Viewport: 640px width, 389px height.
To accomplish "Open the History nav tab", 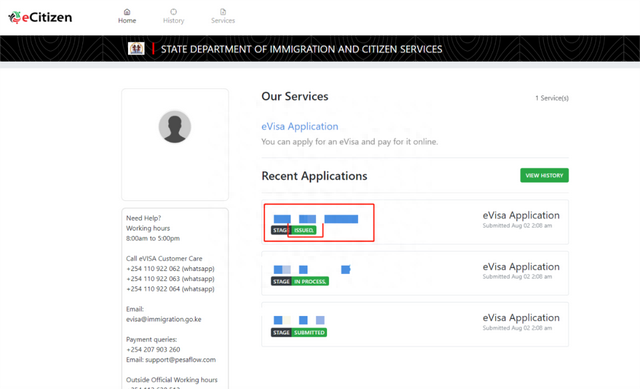I will pyautogui.click(x=173, y=16).
